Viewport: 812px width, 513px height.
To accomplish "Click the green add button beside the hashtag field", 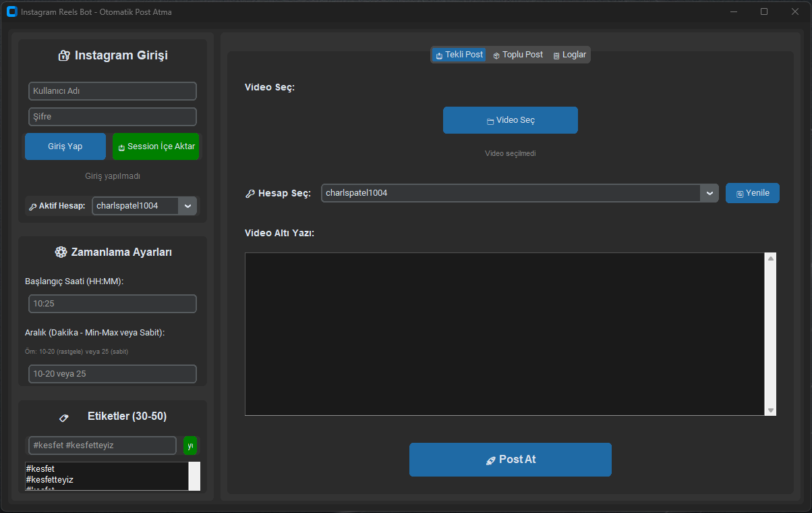I will click(190, 445).
